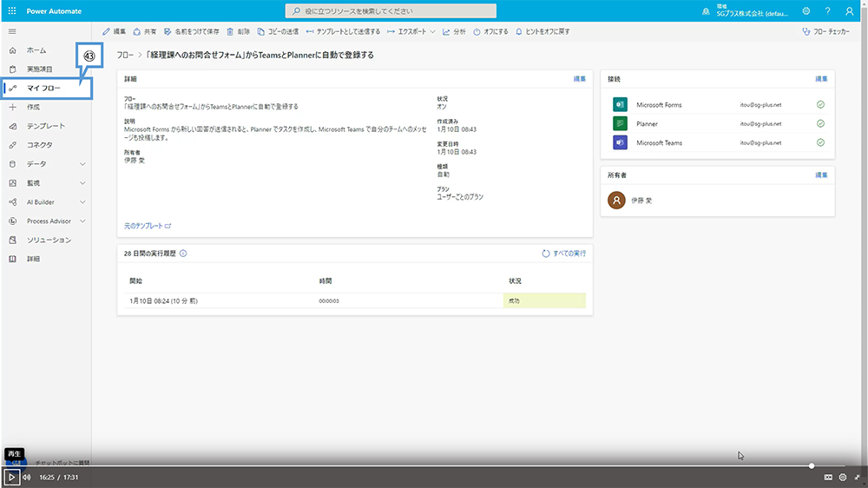This screenshot has height=488, width=868.
Task: Exit full screen on the video player
Action: pyautogui.click(x=857, y=477)
